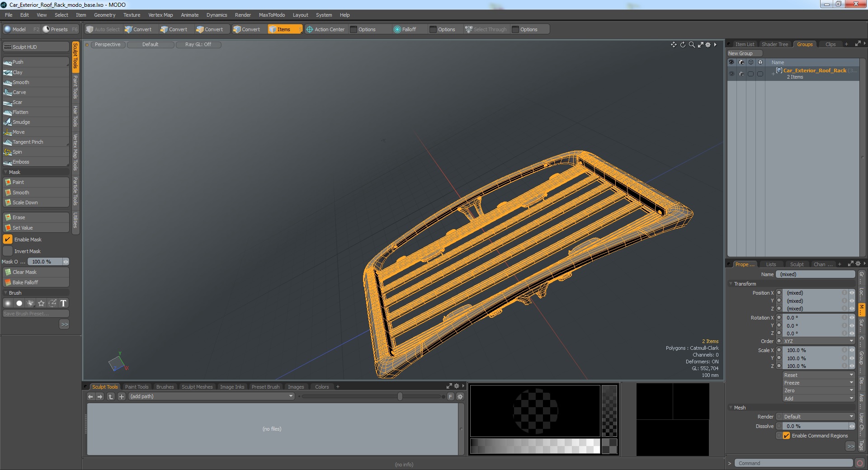Toggle Select Through Options checkbox
The height and width of the screenshot is (470, 868).
515,29
